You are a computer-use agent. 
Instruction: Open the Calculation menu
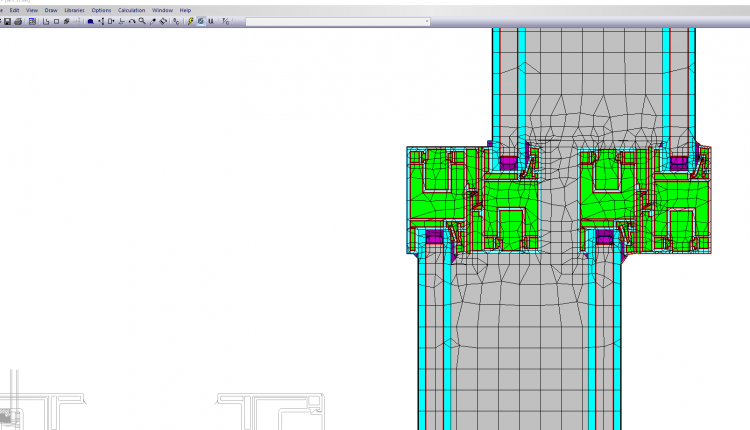point(131,10)
